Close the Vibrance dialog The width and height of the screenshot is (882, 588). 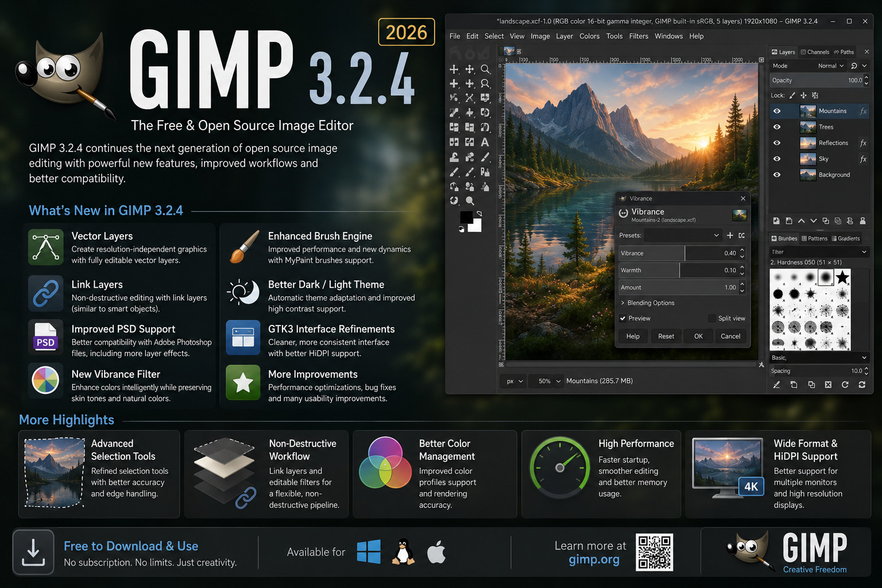tap(743, 198)
